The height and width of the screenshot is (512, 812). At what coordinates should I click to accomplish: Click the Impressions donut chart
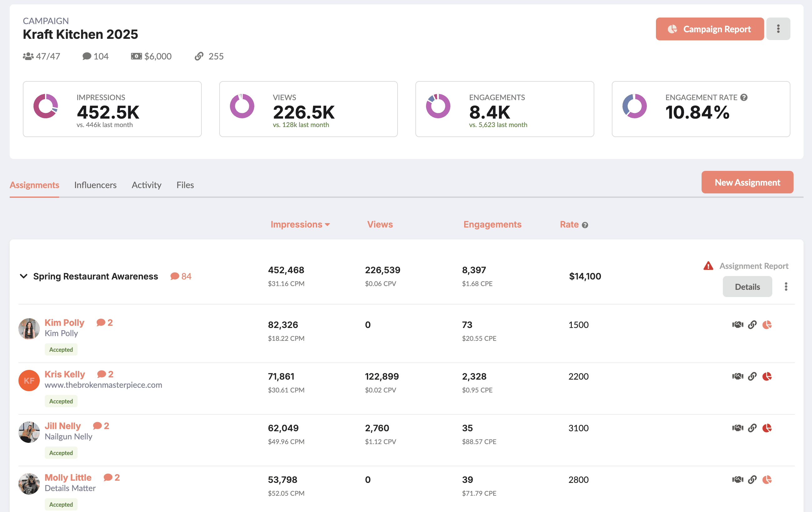point(46,106)
